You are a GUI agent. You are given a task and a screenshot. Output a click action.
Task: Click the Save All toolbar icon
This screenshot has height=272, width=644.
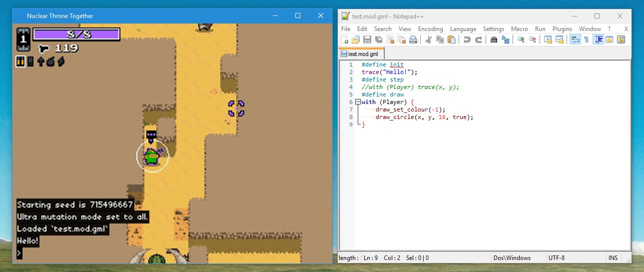pos(379,40)
